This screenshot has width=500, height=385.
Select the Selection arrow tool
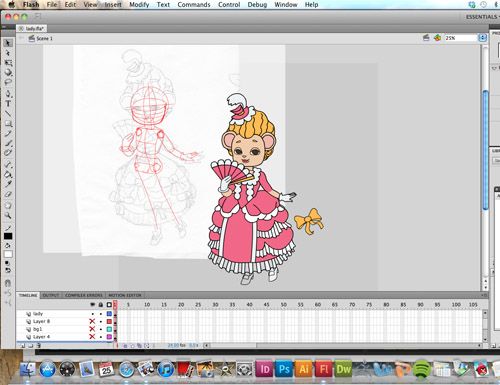click(8, 43)
